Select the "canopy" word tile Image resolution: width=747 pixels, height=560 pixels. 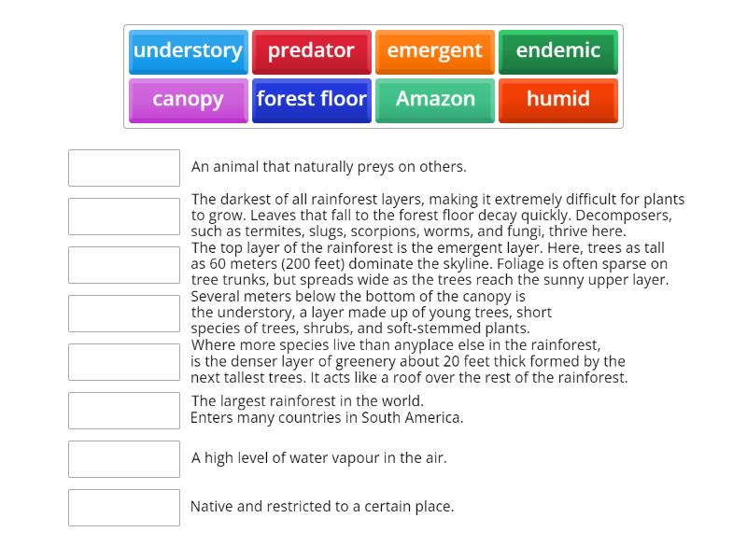coord(188,100)
